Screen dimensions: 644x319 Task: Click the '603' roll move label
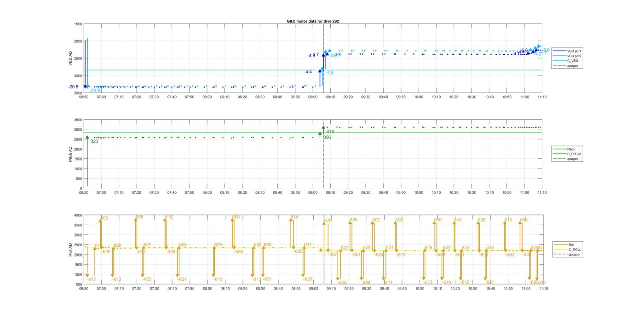click(x=104, y=218)
